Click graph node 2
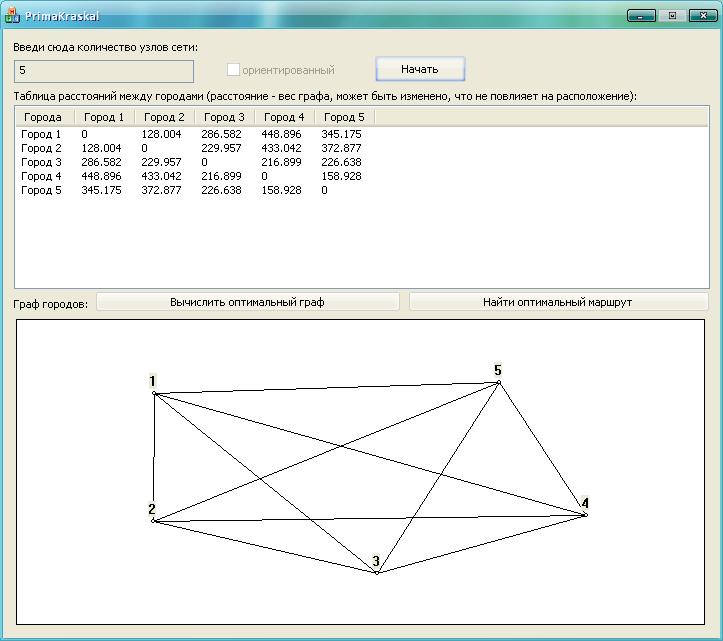Viewport: 723px width, 641px height. coord(153,521)
